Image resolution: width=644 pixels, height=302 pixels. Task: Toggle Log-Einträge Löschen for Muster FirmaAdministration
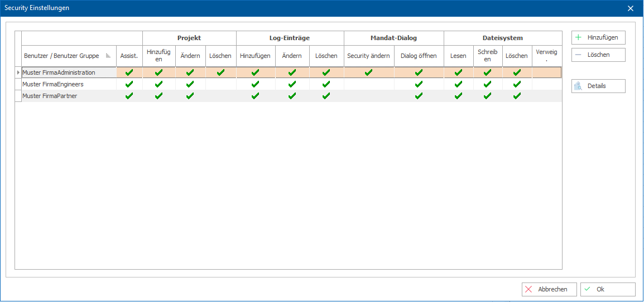pyautogui.click(x=326, y=72)
